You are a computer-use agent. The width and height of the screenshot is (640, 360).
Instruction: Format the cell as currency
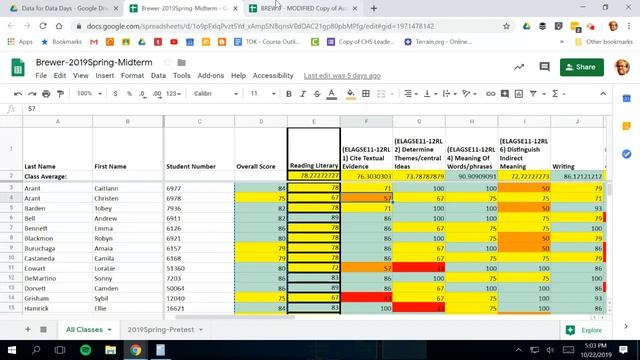pyautogui.click(x=116, y=94)
